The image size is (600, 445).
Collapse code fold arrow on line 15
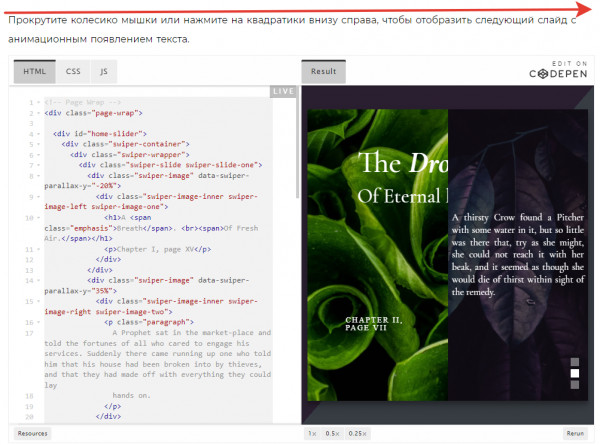[x=38, y=302]
